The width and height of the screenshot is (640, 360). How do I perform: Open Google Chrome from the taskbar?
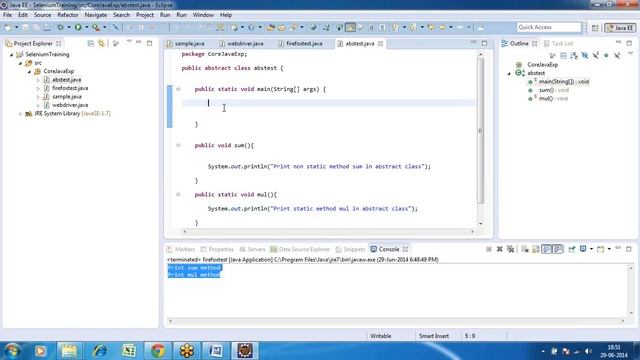point(158,351)
